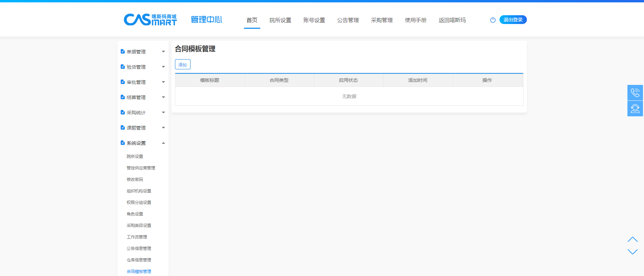Expand the 验货管理 dropdown arrow

pos(163,67)
